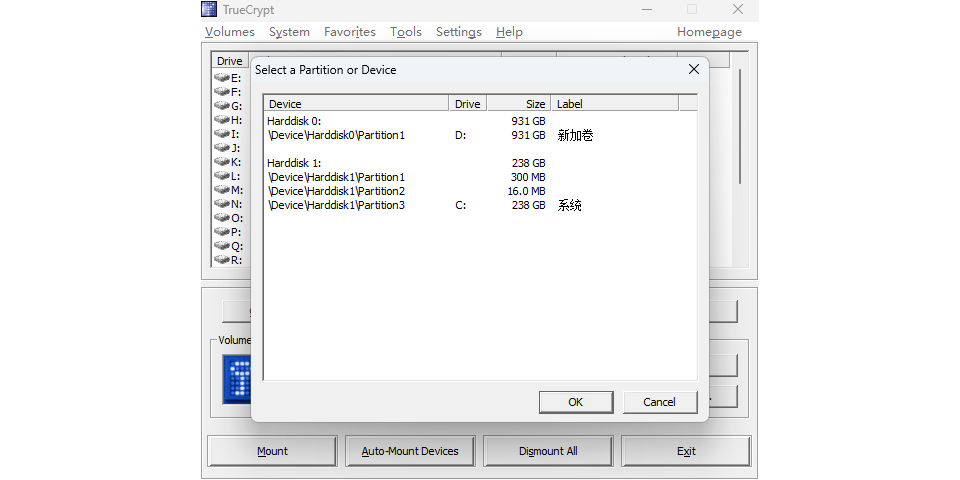
Task: Sort by Label column header
Action: click(615, 103)
